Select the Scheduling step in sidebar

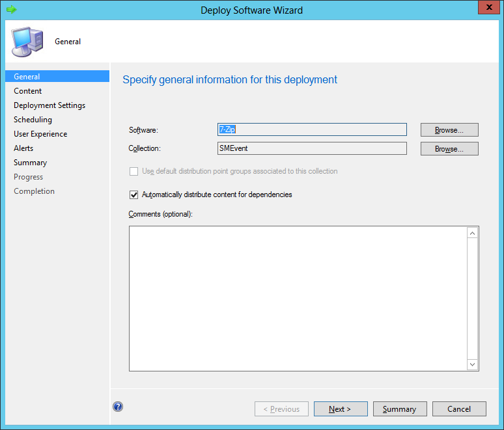pos(33,120)
